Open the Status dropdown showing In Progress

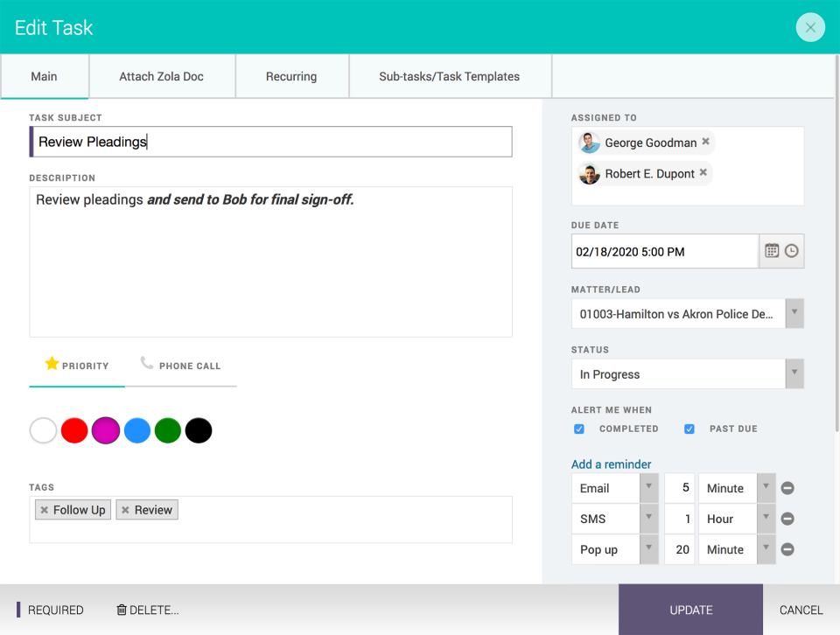coord(794,373)
